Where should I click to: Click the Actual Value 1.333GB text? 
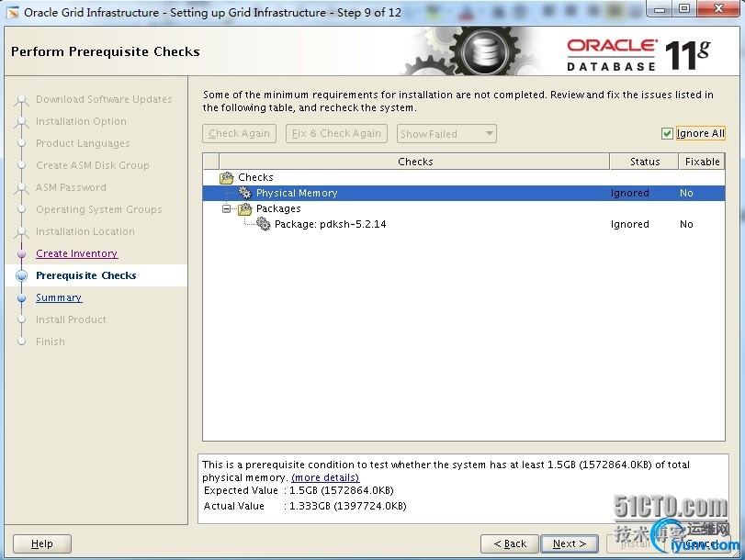348,506
